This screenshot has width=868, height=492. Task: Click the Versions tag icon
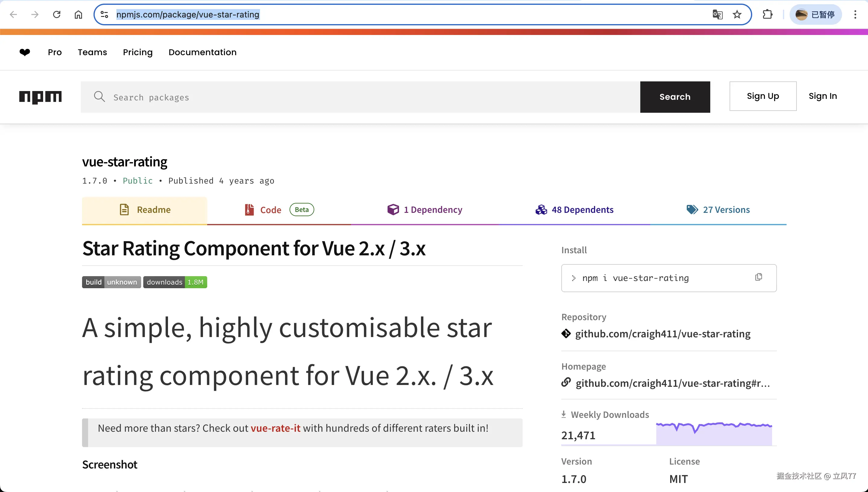692,210
